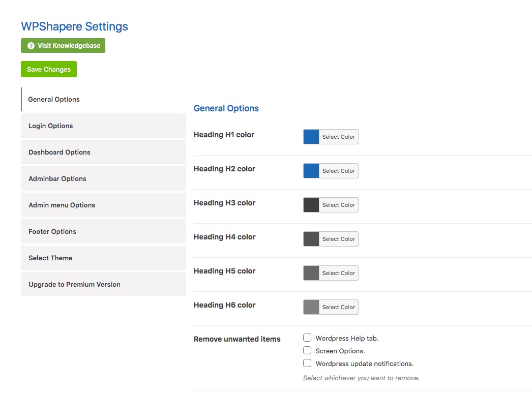532x394 pixels.
Task: Enable the Wordpress Help tab checkbox
Action: pos(307,338)
